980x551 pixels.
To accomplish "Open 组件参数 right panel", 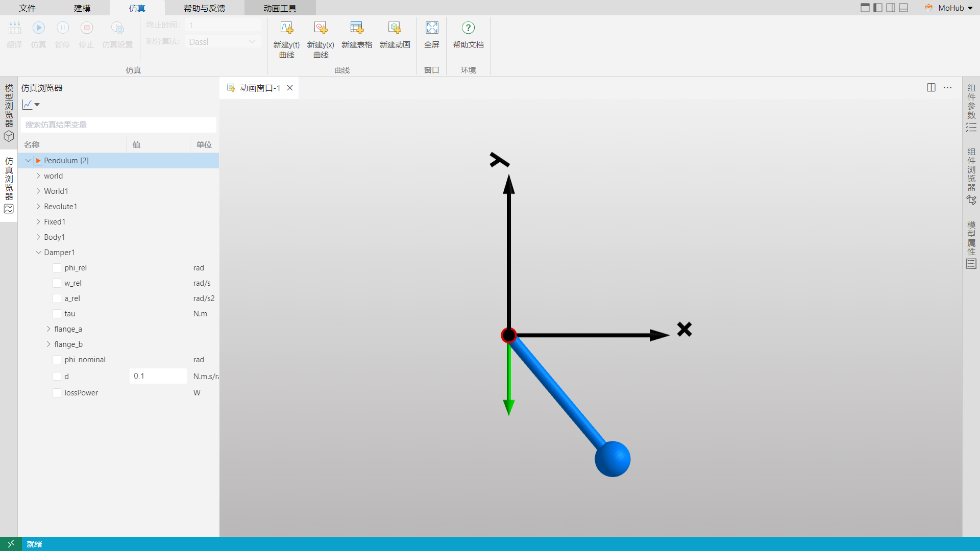I will pyautogui.click(x=971, y=108).
